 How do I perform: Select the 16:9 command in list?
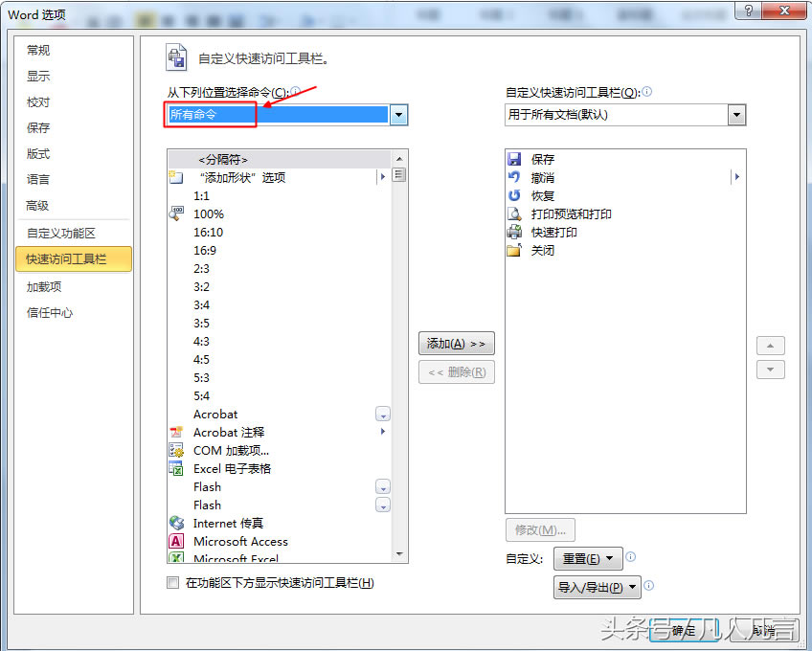(x=205, y=250)
